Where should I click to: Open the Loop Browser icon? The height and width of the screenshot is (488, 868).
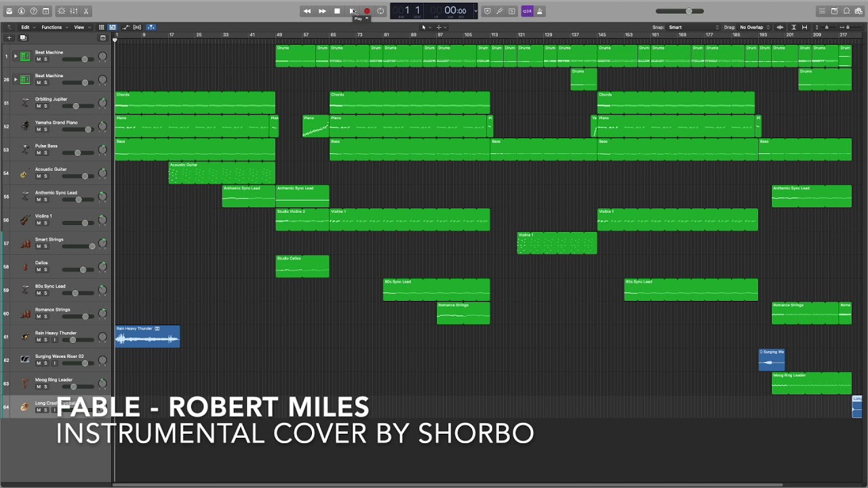(846, 11)
